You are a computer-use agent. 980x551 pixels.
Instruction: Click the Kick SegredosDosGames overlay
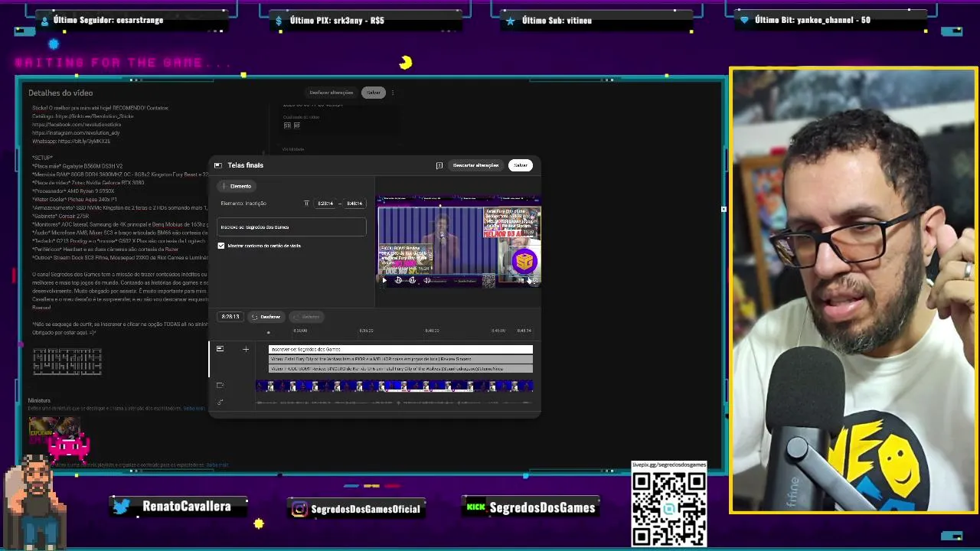531,507
